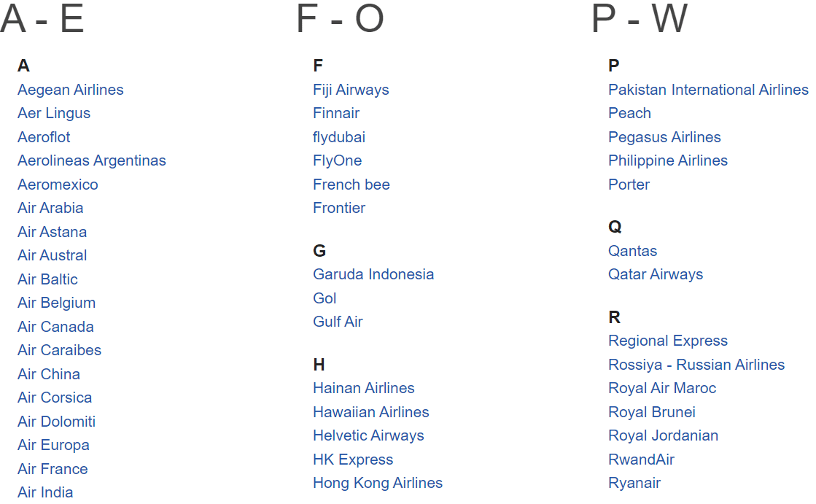This screenshot has width=816, height=504.
Task: Select the Royal Air Maroc link
Action: pyautogui.click(x=662, y=388)
